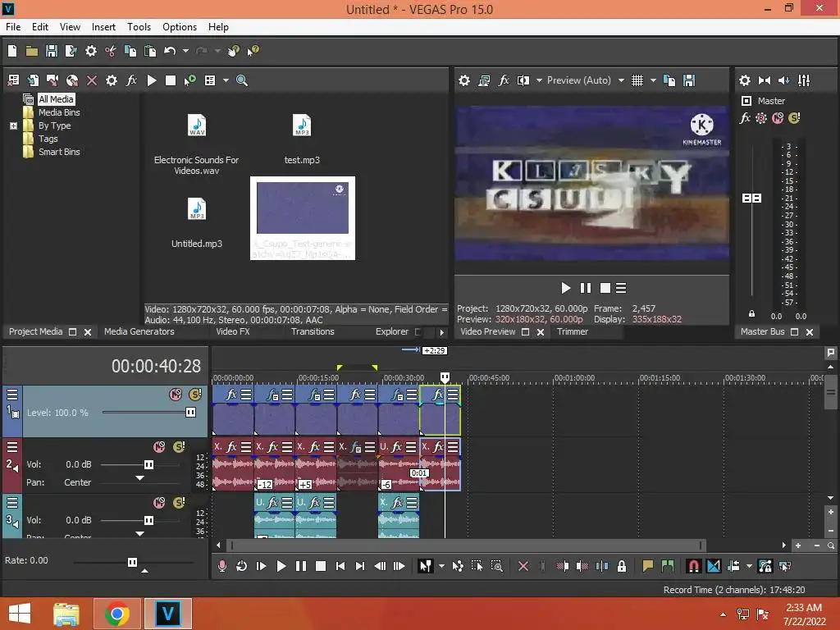Open the mixer faders icon in Master Bus
The width and height of the screenshot is (840, 630).
(804, 80)
